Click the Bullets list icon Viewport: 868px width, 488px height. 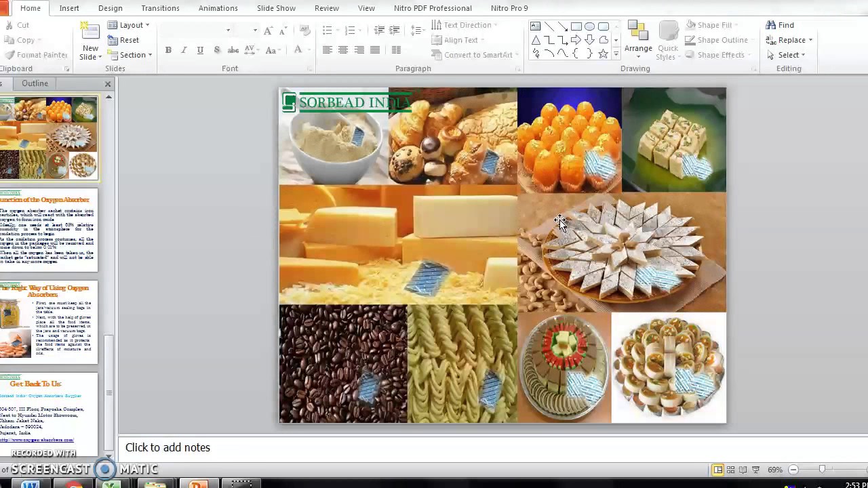327,30
